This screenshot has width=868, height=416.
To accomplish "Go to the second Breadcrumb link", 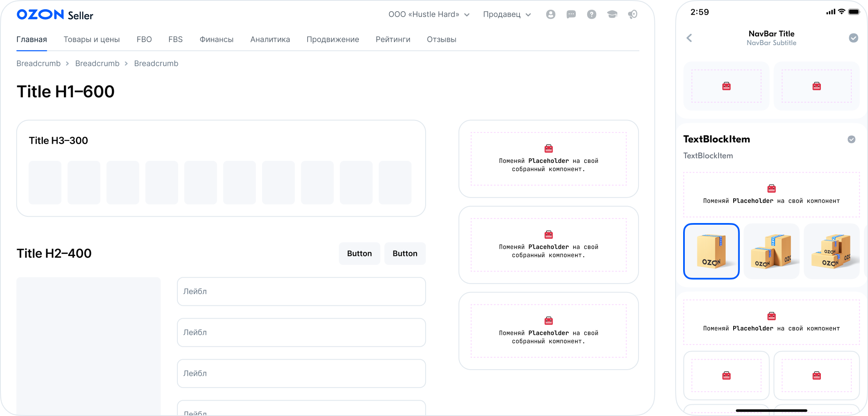I will coord(97,63).
